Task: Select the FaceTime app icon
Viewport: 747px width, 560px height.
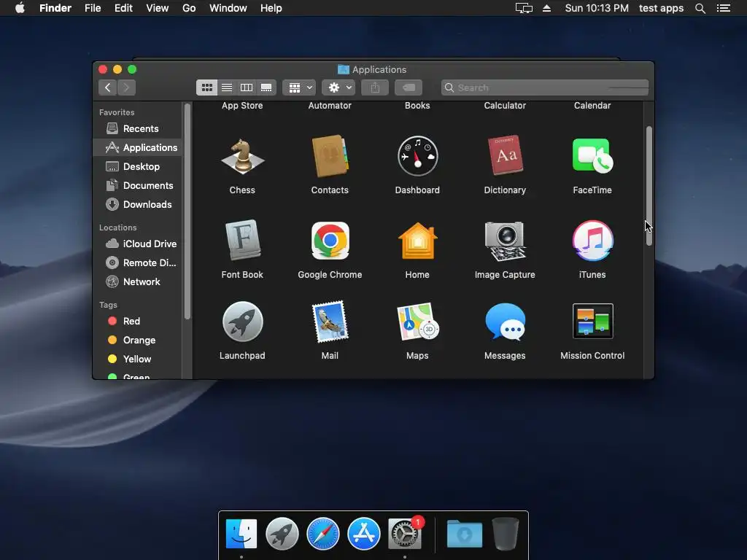Action: 592,156
